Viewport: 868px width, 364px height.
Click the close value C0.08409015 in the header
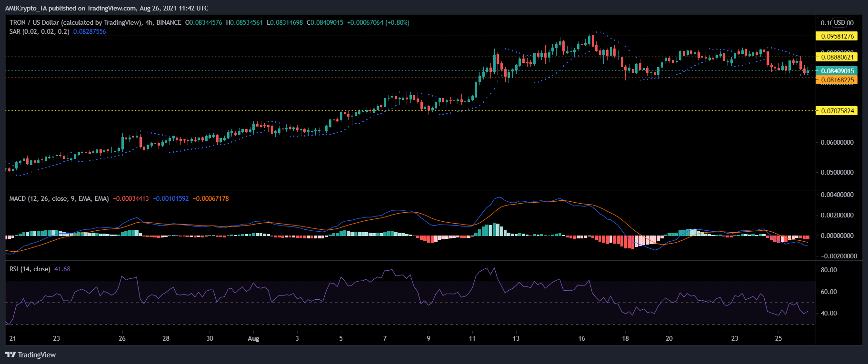(325, 22)
